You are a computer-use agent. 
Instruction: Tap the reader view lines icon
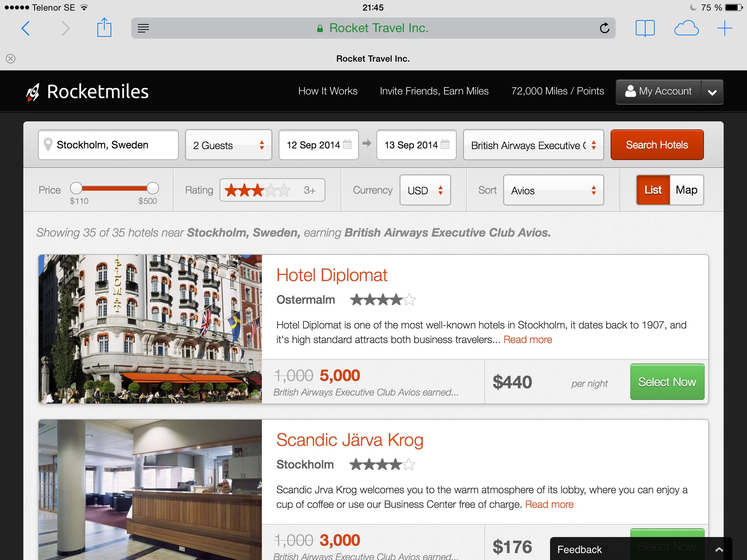[143, 28]
